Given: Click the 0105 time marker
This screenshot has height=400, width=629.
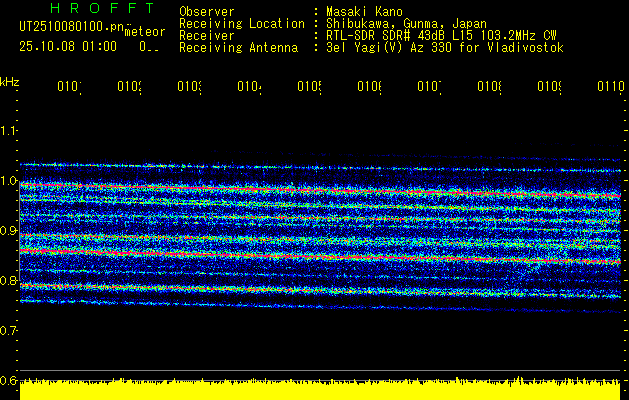Looking at the screenshot, I should click(x=310, y=86).
